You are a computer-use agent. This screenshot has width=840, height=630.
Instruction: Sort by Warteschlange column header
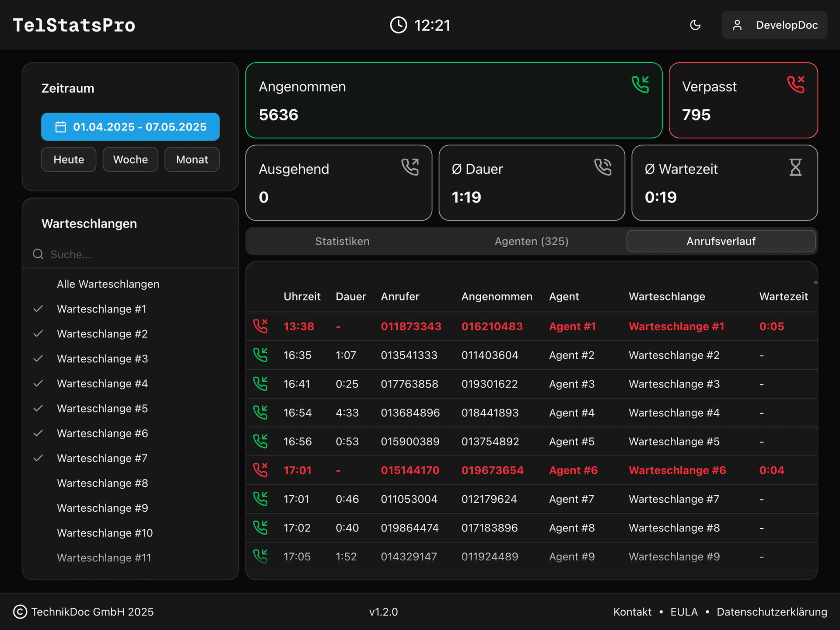(667, 296)
